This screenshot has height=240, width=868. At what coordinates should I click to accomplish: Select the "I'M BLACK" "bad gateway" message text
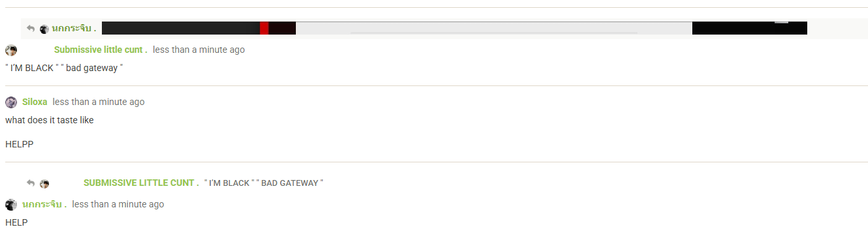[x=64, y=68]
